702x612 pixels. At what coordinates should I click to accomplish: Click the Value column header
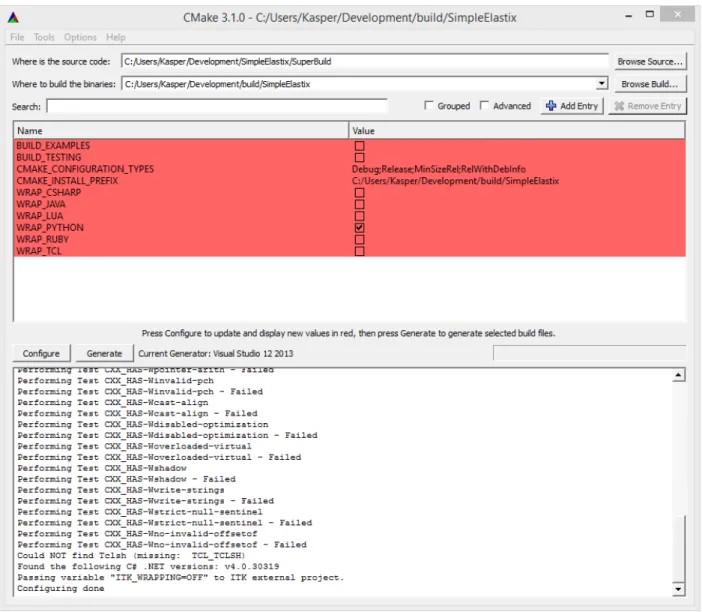517,131
